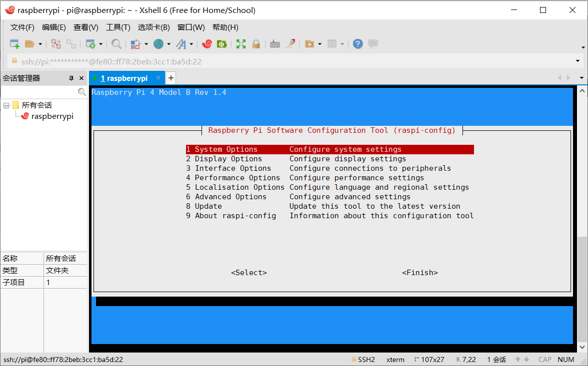Screen dimensions: 588x366
Task: Click the keyboard key mapping icon
Action: coord(275,44)
